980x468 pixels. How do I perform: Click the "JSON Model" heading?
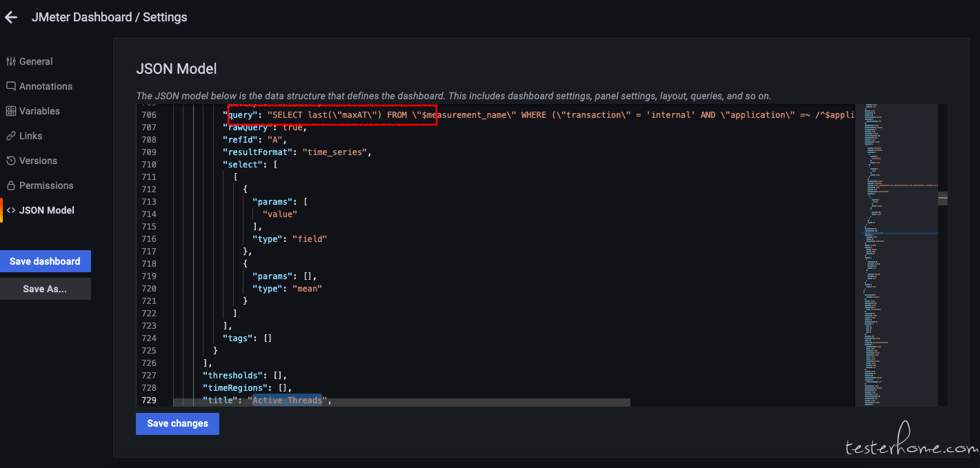[x=177, y=69]
